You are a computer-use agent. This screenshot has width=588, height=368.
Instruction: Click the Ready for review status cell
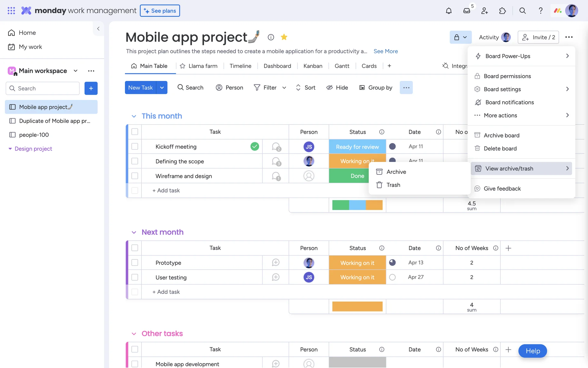click(x=357, y=147)
